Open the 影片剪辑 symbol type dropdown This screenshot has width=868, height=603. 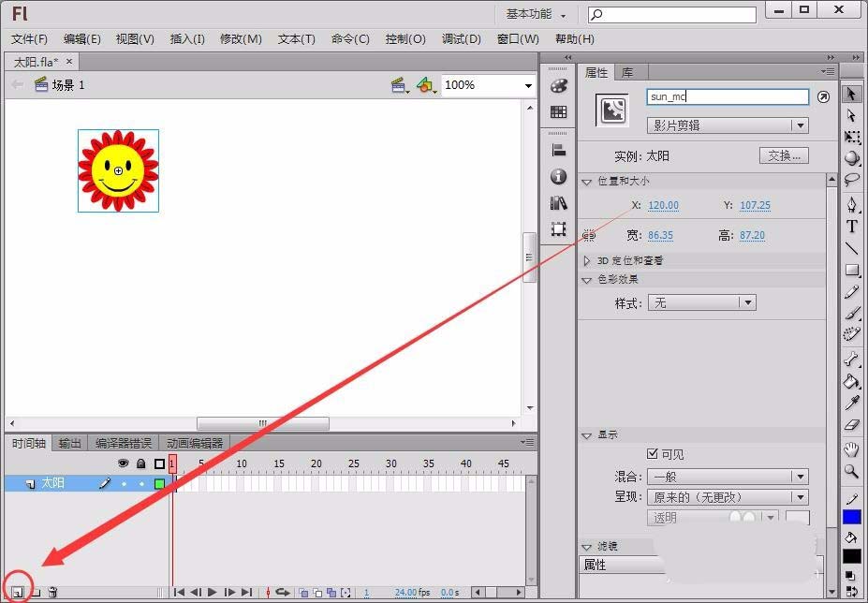[802, 125]
